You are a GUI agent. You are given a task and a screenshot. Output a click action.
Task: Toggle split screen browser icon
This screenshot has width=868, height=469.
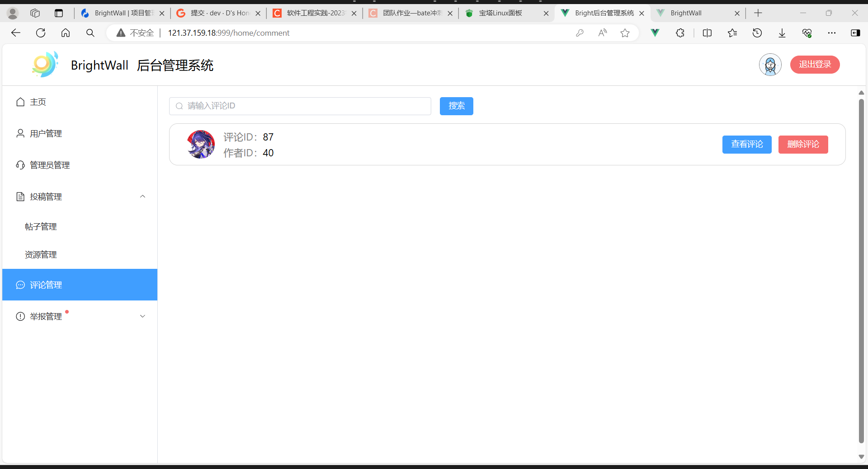(708, 33)
